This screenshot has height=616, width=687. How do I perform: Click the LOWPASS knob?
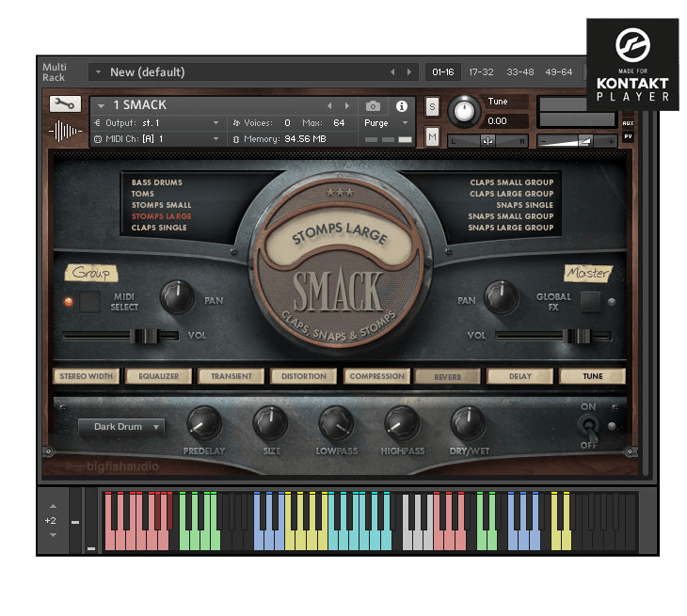336,423
